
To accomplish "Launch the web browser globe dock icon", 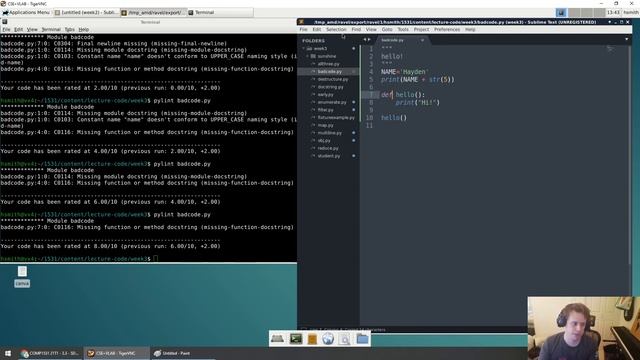I will (x=328, y=339).
